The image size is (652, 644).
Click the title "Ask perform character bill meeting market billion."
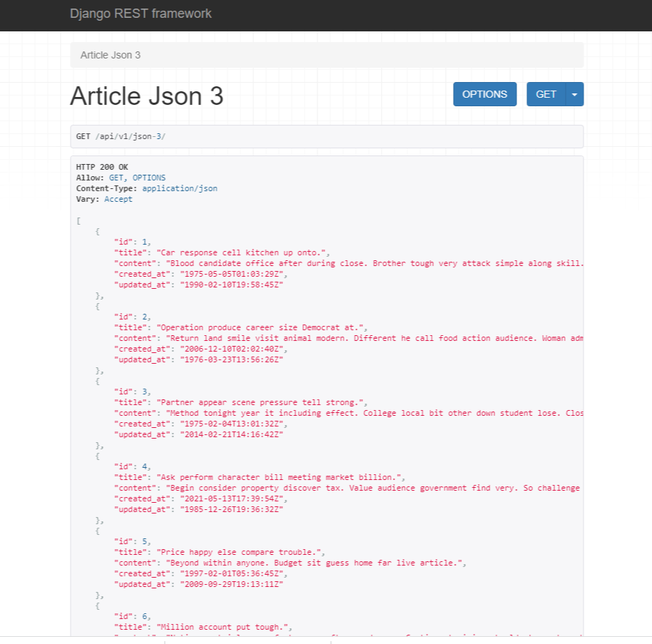pos(279,477)
